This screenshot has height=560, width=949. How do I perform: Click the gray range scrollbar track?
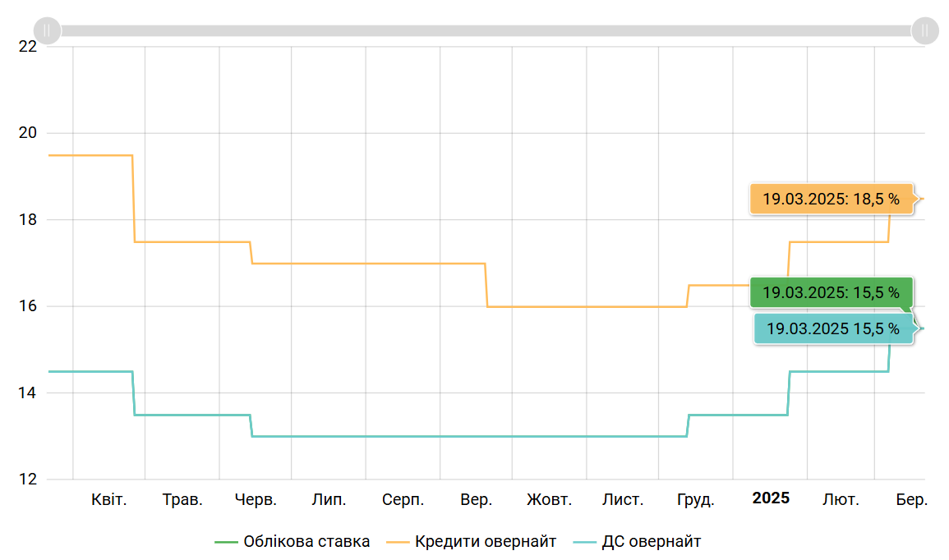pyautogui.click(x=485, y=30)
